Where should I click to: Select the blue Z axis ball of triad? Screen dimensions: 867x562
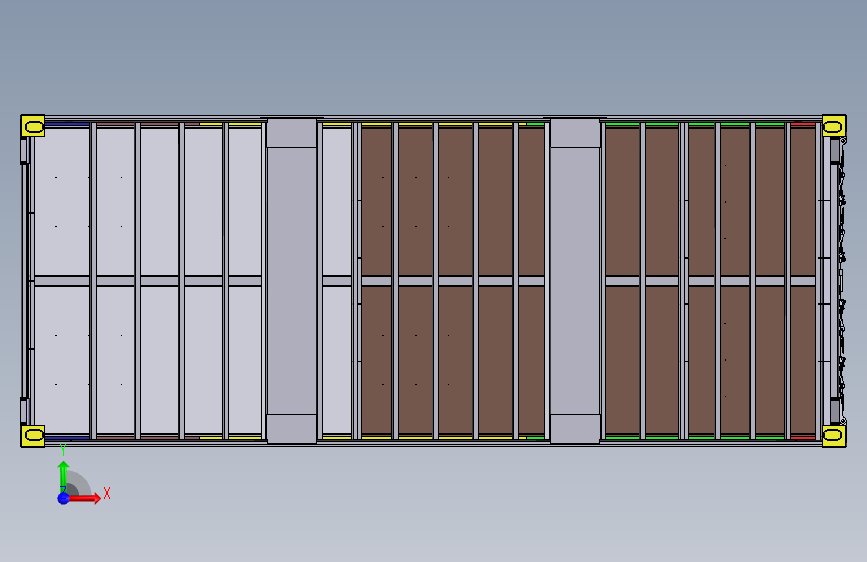pos(64,498)
